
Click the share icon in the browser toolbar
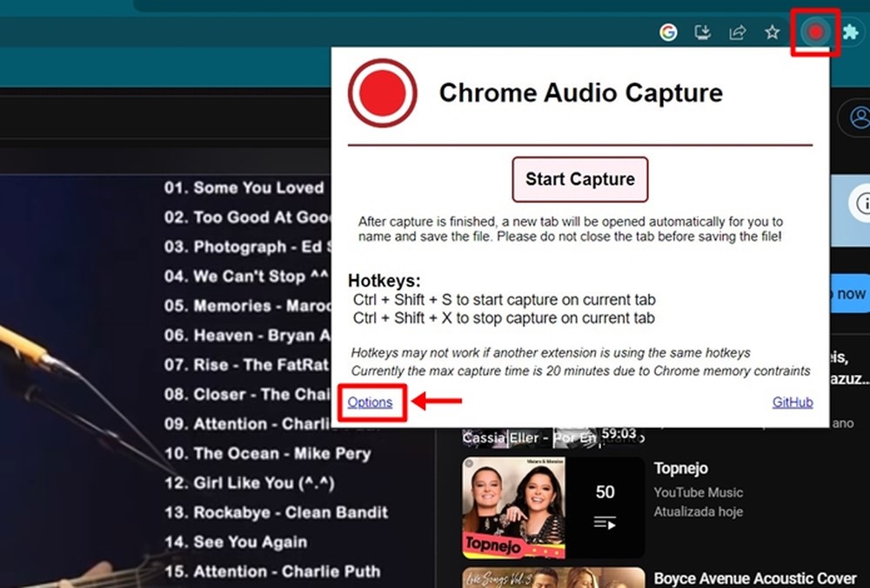[736, 32]
